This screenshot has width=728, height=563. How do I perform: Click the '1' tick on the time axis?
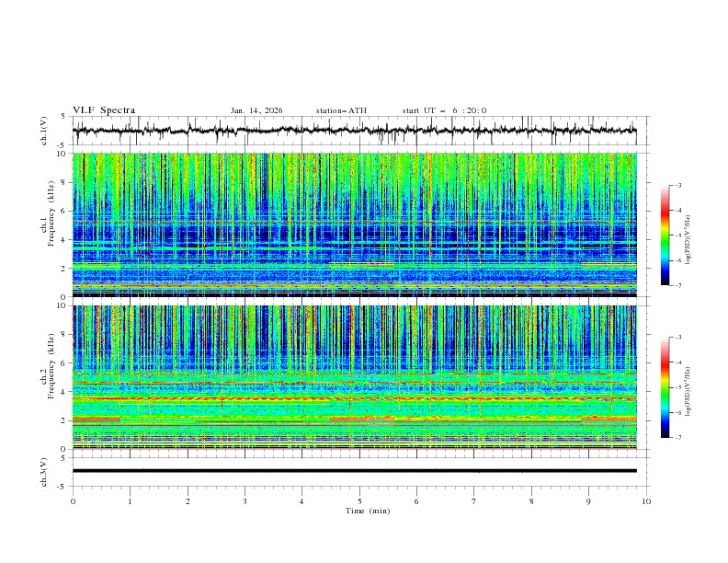click(x=130, y=501)
